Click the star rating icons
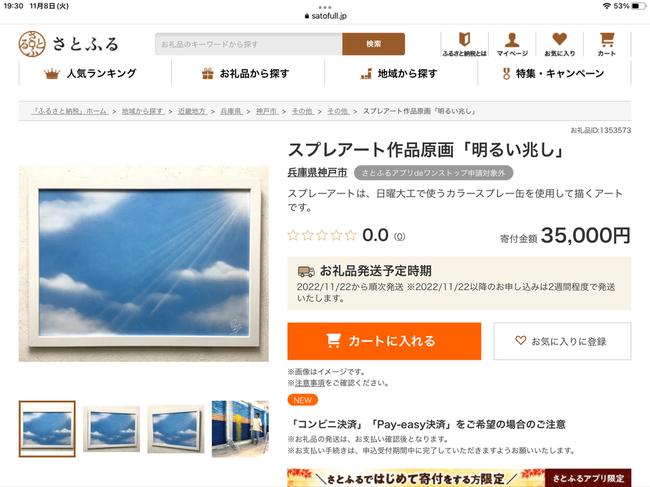 (322, 235)
